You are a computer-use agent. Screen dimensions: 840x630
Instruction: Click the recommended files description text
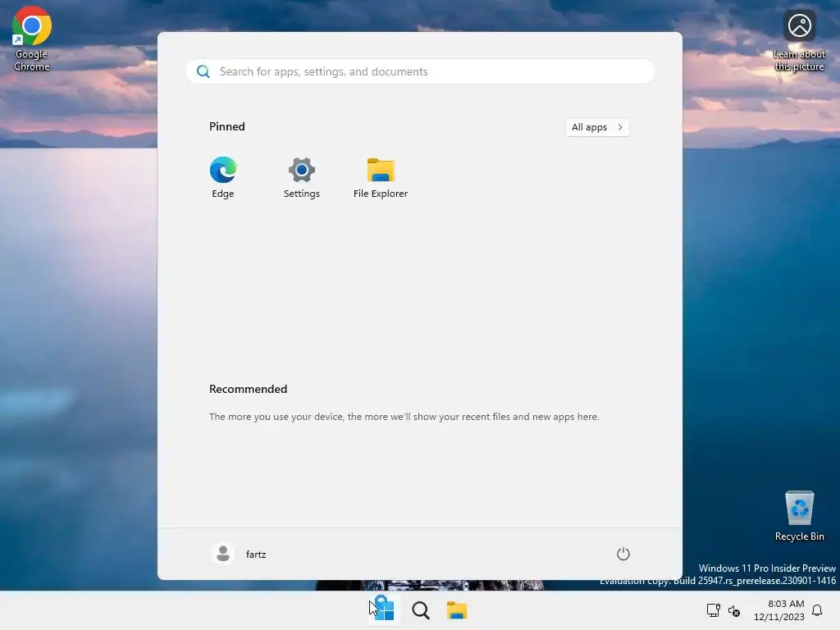click(x=404, y=417)
